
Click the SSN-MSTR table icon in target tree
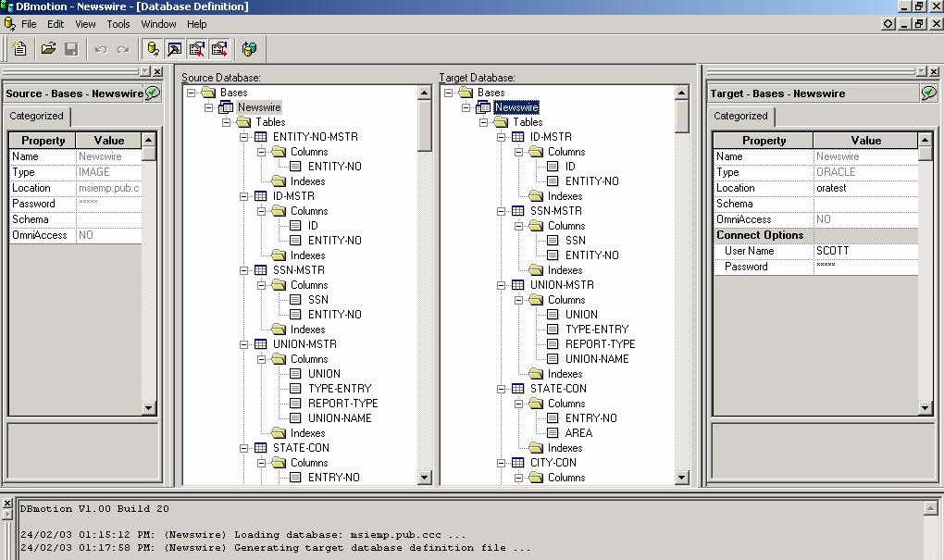pyautogui.click(x=517, y=211)
